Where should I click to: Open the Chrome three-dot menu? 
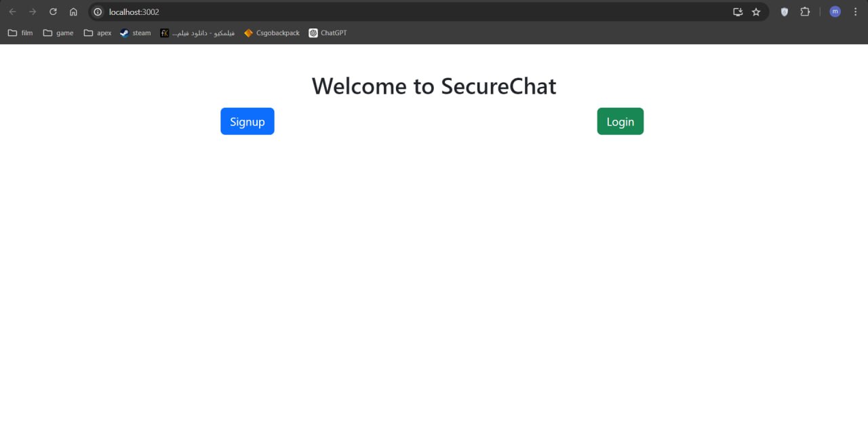click(x=855, y=12)
